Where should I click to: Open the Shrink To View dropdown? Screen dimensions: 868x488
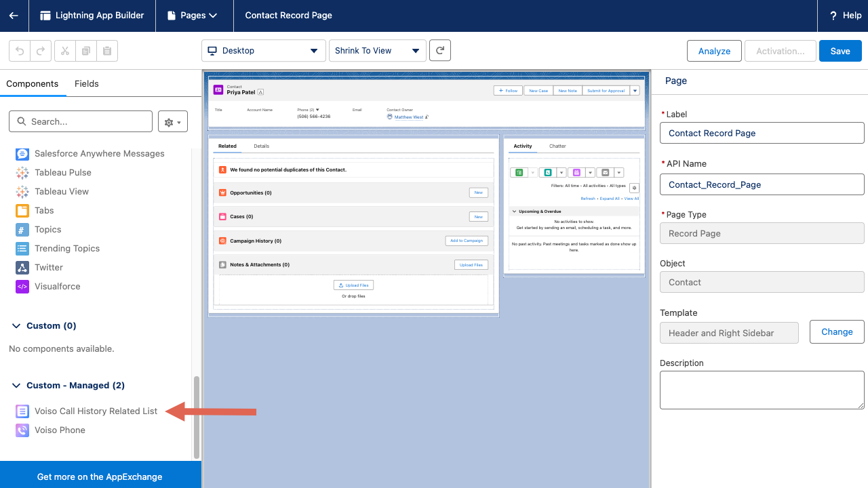click(x=377, y=51)
